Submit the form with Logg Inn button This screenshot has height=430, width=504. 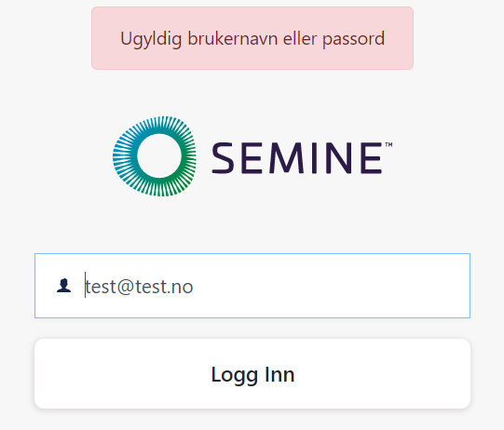tap(252, 373)
